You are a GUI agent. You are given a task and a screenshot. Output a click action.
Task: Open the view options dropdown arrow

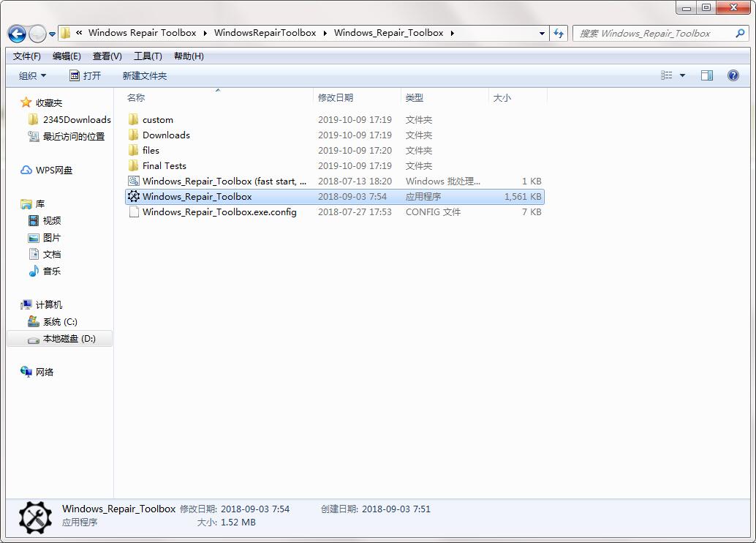click(682, 75)
